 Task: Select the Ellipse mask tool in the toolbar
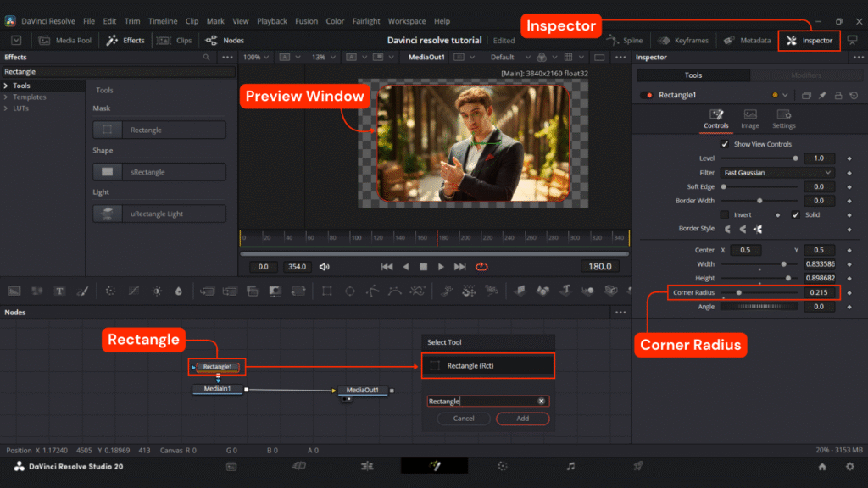coord(349,291)
